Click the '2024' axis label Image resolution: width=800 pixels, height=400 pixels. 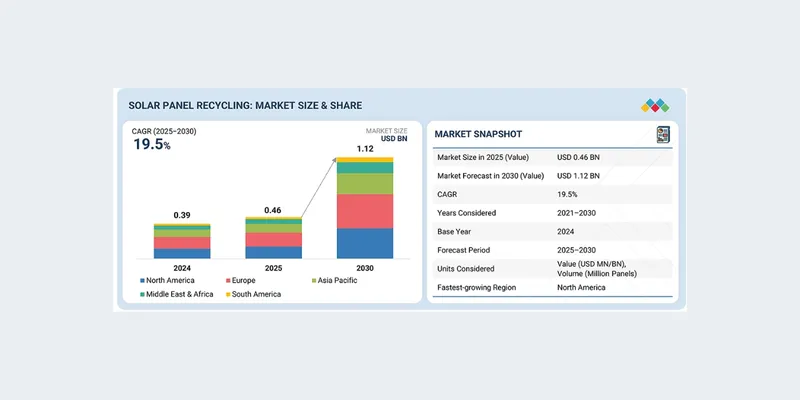point(182,268)
